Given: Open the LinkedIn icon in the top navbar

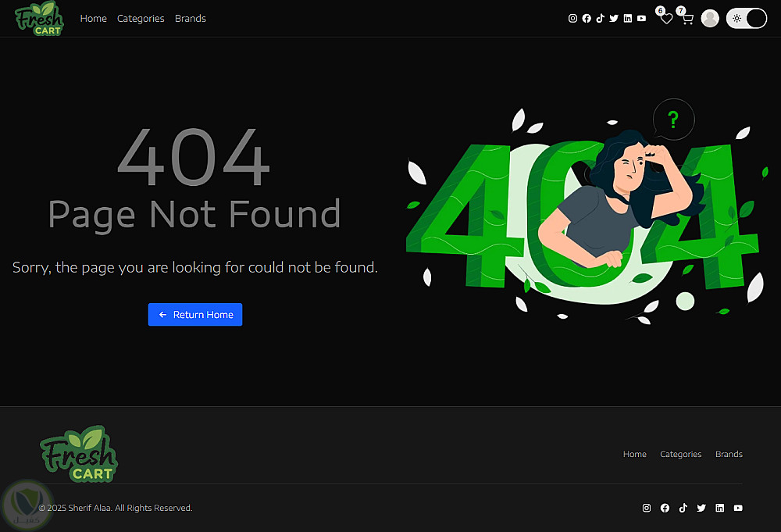Looking at the screenshot, I should point(628,19).
